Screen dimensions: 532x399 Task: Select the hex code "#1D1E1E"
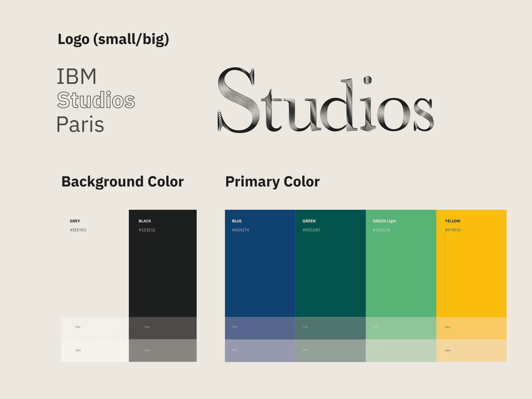click(147, 230)
